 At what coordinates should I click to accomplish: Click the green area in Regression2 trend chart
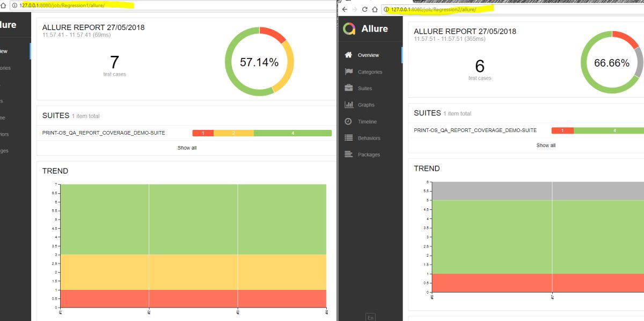click(537, 237)
